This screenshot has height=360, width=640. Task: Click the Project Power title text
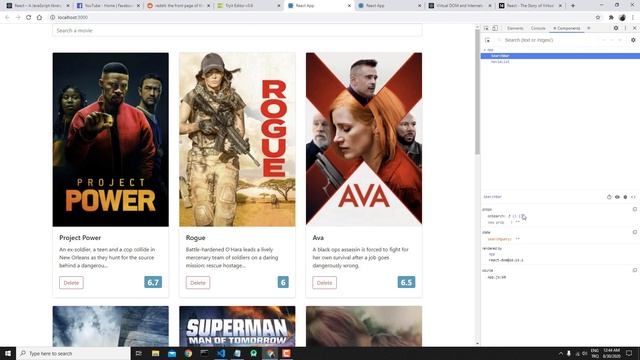click(x=80, y=238)
